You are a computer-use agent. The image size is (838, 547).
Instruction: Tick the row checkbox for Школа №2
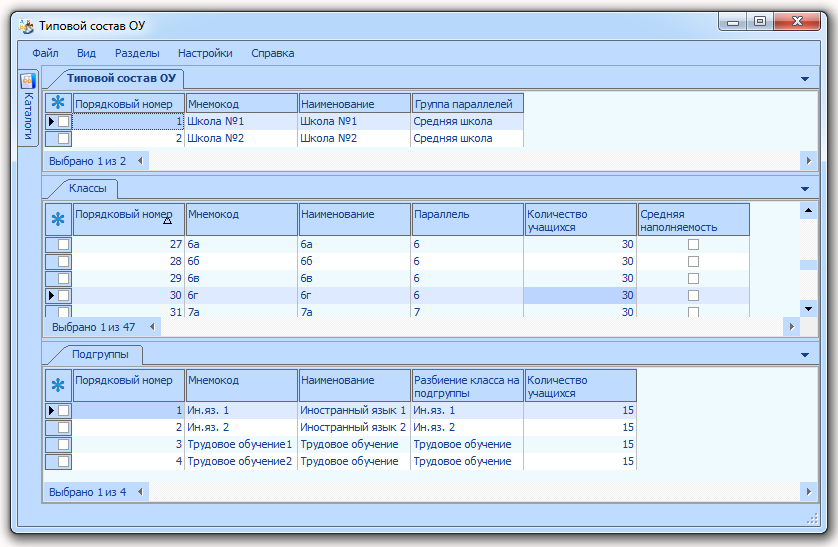[x=64, y=139]
